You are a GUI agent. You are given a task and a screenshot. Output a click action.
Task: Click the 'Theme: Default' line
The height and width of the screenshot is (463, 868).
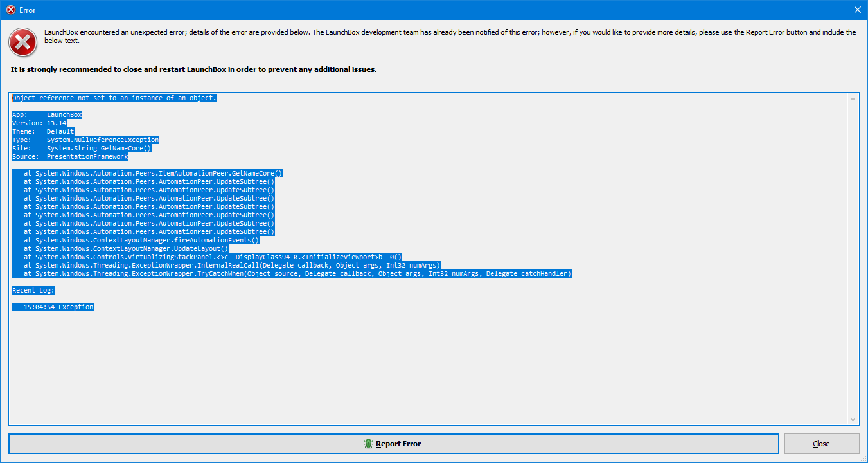pyautogui.click(x=43, y=132)
